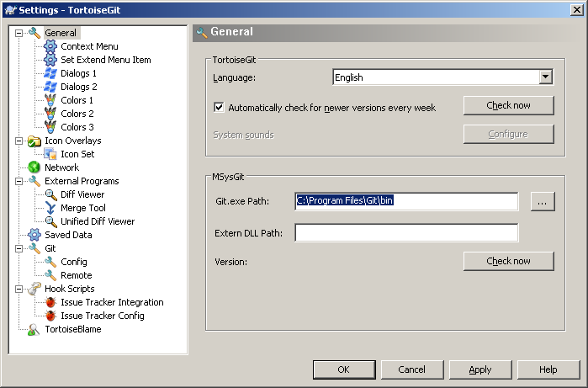Collapse the External Programs tree node

[19, 181]
